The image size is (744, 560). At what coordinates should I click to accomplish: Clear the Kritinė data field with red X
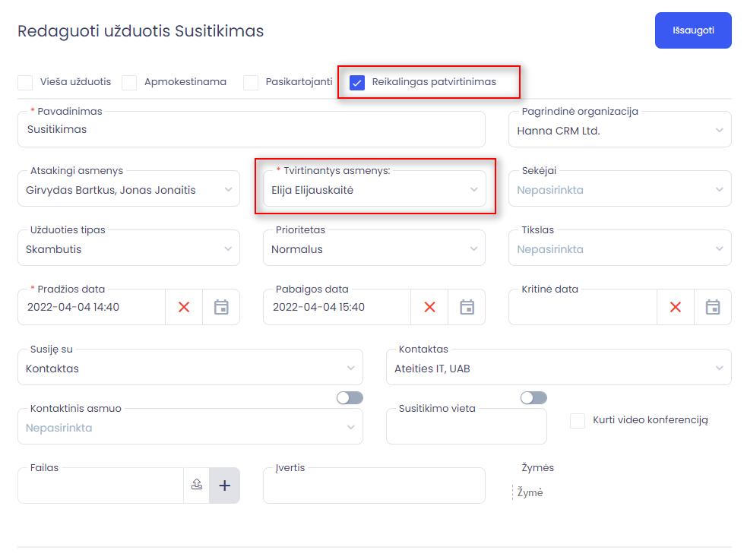[676, 307]
